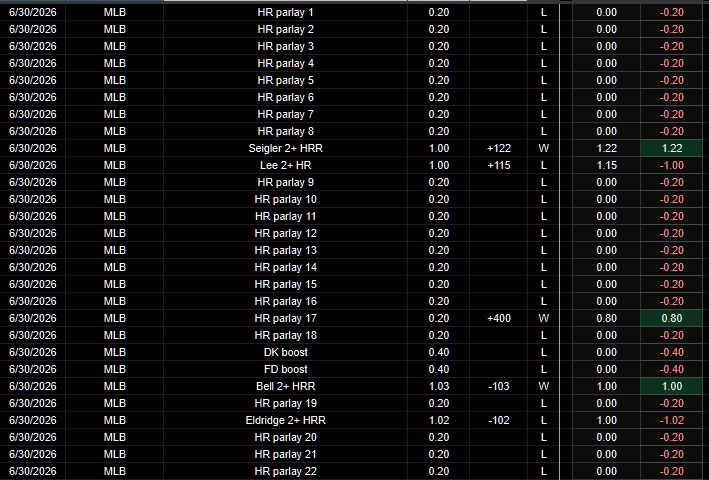Viewport: 709px width, 480px height.
Task: Click the "HR parlay 5" cell
Action: pyautogui.click(x=285, y=80)
